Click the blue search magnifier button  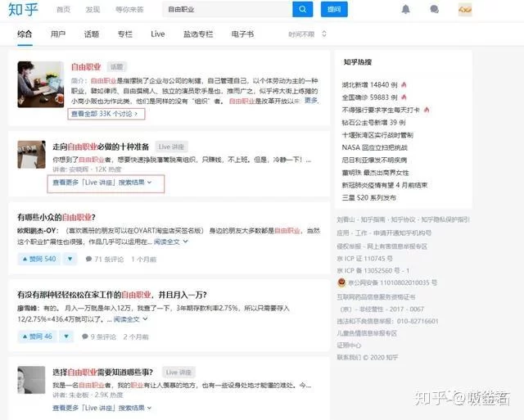[x=303, y=9]
